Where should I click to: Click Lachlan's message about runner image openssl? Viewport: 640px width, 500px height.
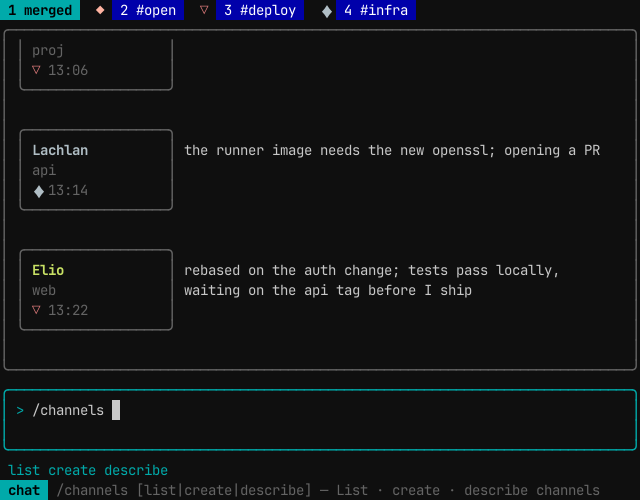tap(392, 151)
